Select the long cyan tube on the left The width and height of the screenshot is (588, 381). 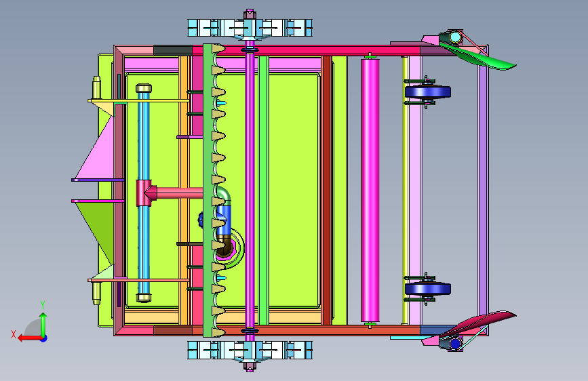(144, 193)
